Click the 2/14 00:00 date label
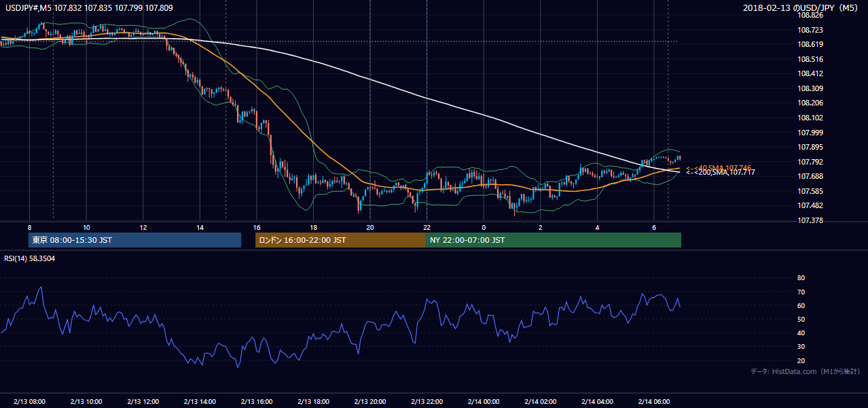 [x=483, y=402]
